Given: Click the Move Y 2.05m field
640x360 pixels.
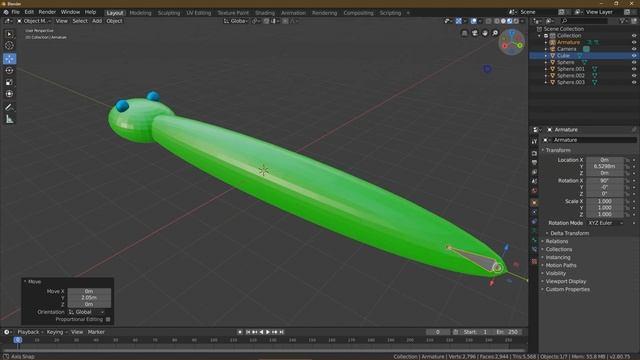Looking at the screenshot, I should [x=89, y=298].
